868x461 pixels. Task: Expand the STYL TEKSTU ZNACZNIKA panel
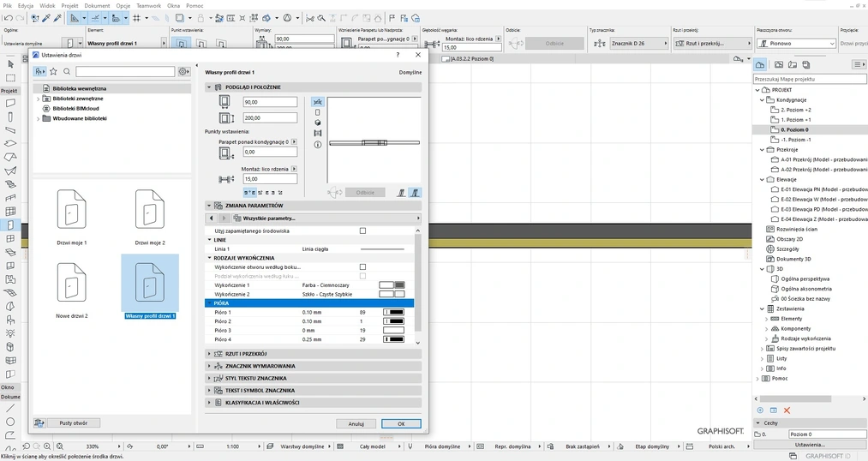tap(209, 378)
